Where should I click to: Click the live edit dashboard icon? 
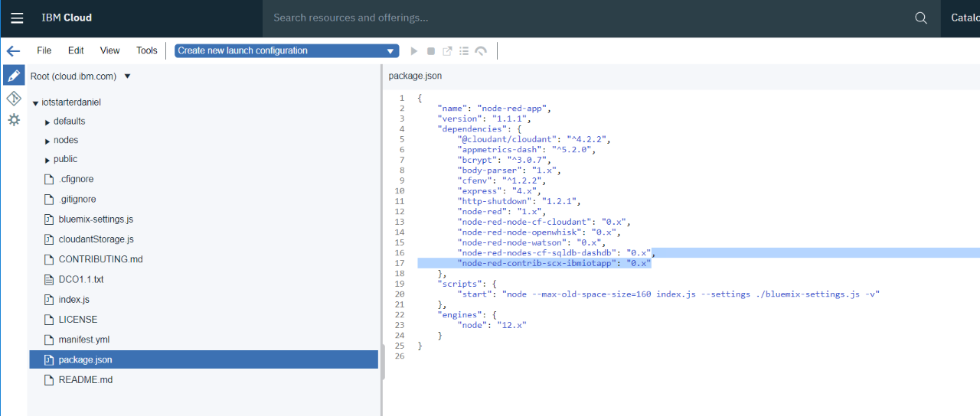click(481, 51)
